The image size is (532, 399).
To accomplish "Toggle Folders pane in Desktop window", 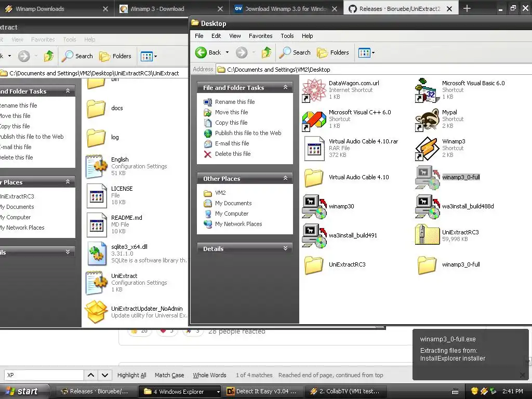I will point(333,52).
